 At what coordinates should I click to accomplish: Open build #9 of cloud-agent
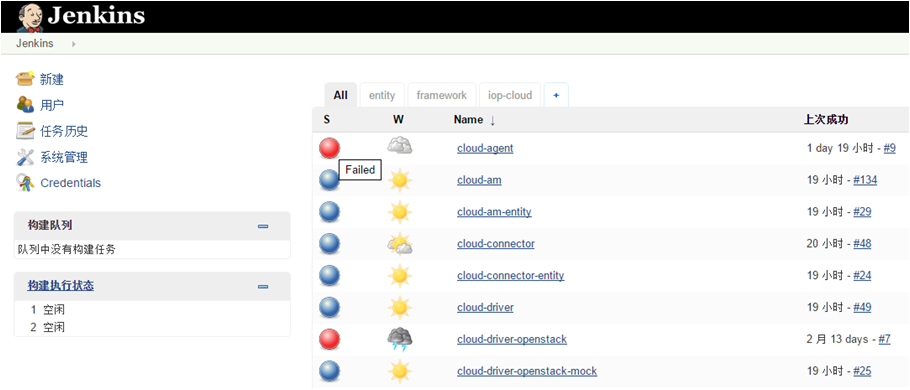point(890,148)
